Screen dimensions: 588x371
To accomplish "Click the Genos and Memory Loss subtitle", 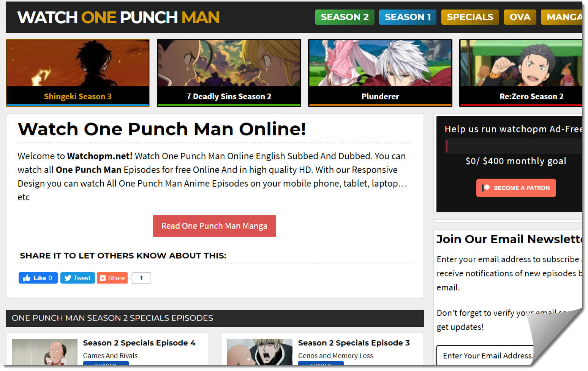I will pyautogui.click(x=335, y=356).
